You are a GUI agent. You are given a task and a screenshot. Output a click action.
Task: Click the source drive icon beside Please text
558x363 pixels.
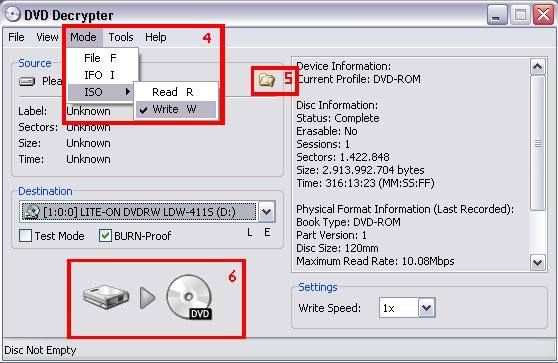(27, 81)
